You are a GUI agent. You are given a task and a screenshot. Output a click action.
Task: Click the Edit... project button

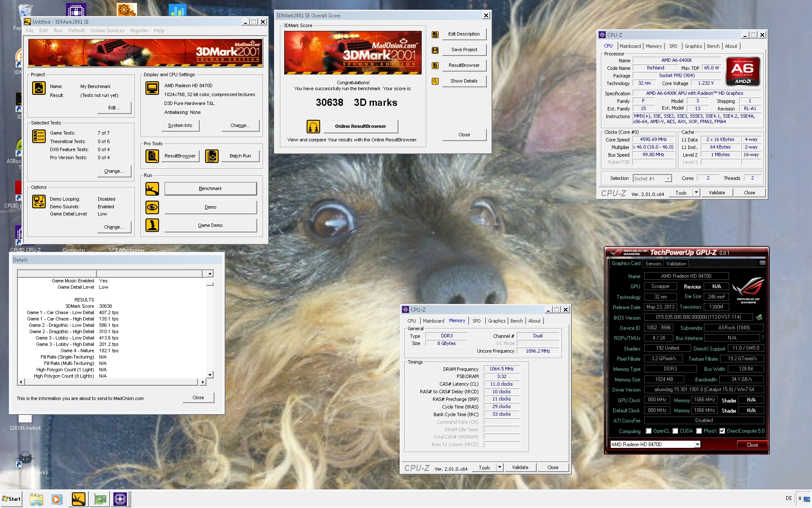click(114, 108)
